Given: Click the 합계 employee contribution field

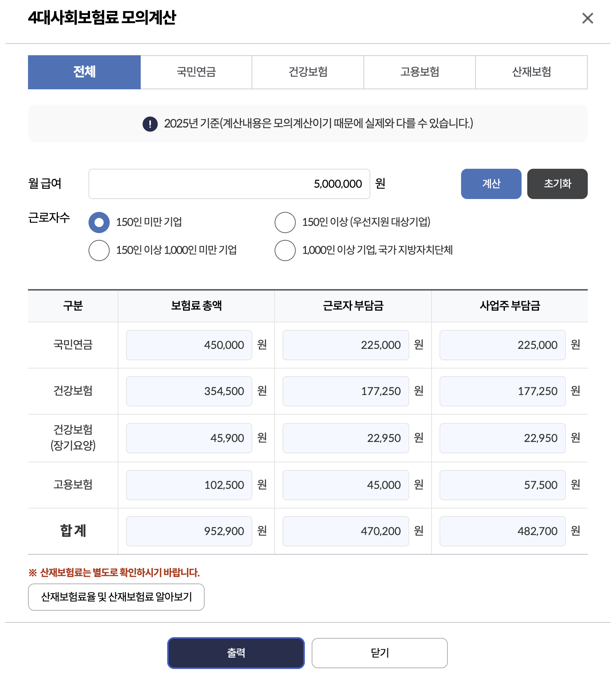Looking at the screenshot, I should pyautogui.click(x=345, y=531).
